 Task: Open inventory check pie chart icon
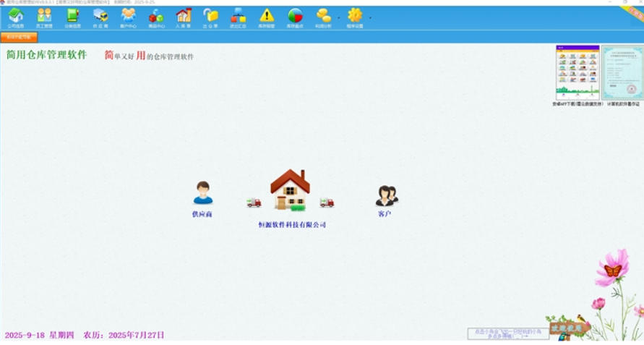295,17
